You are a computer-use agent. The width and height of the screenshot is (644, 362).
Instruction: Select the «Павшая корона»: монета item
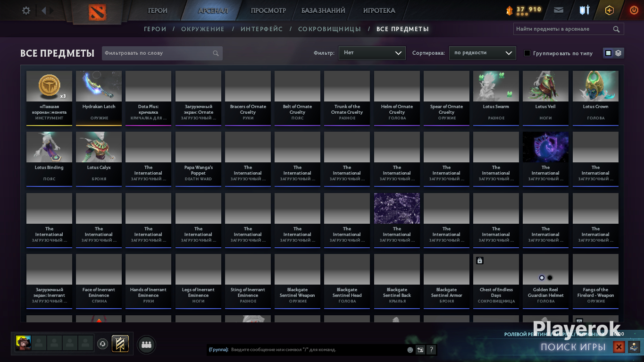point(49,98)
